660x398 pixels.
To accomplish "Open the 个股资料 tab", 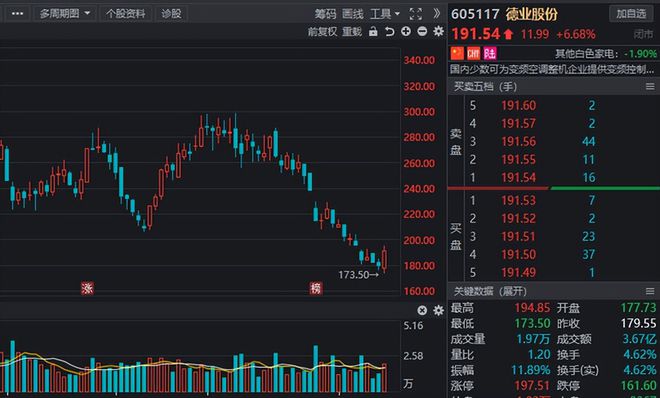I will coord(125,14).
